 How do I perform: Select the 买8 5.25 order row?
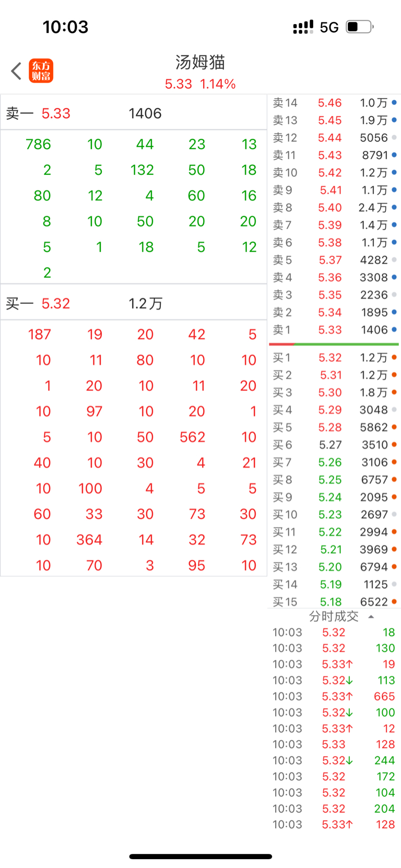[334, 480]
